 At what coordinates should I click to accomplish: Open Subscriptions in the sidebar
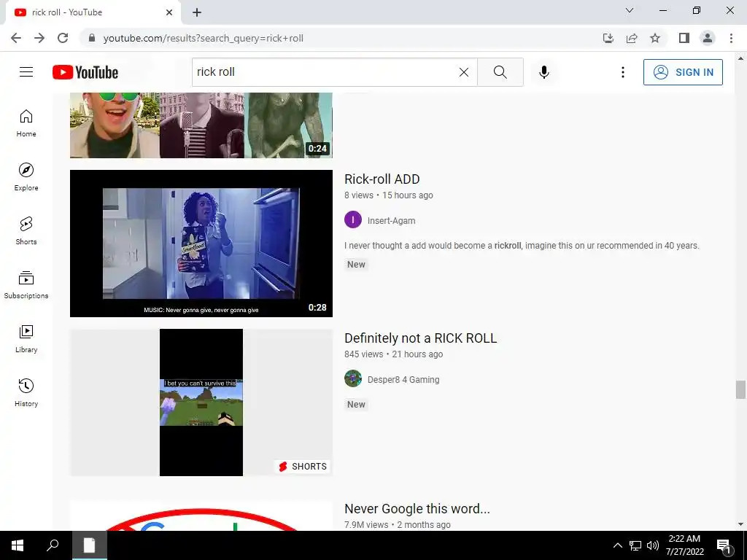coord(26,285)
